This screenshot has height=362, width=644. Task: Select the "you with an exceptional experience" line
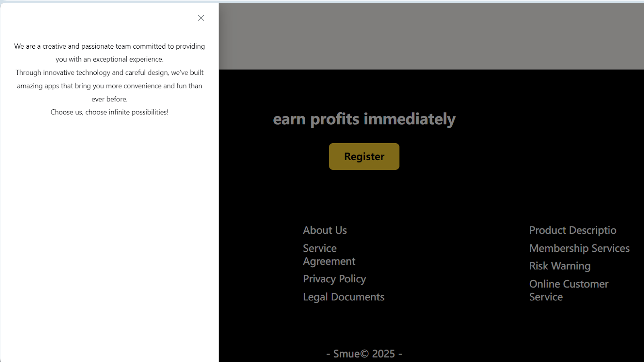[109, 59]
